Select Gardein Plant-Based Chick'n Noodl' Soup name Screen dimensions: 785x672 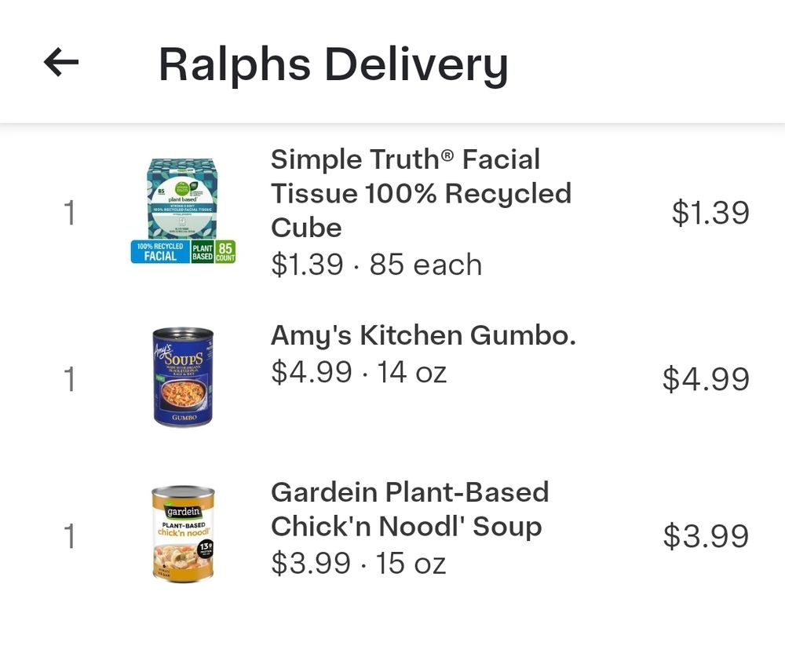tap(410, 509)
